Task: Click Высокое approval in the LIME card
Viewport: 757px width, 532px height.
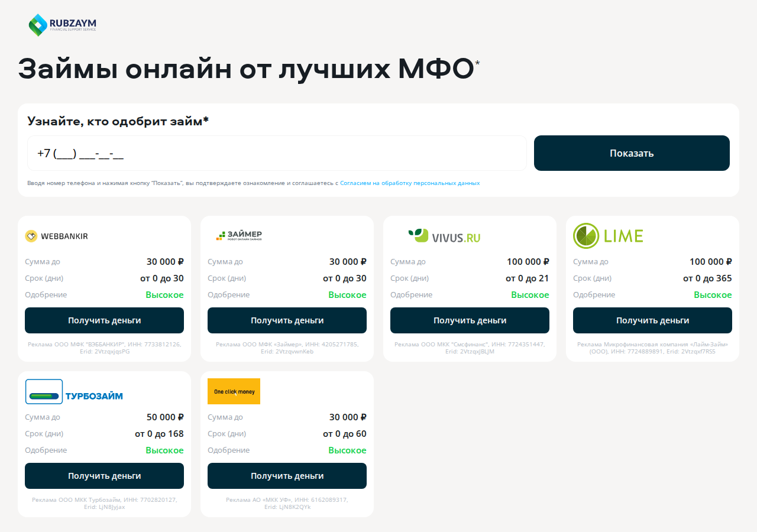Action: pos(713,295)
